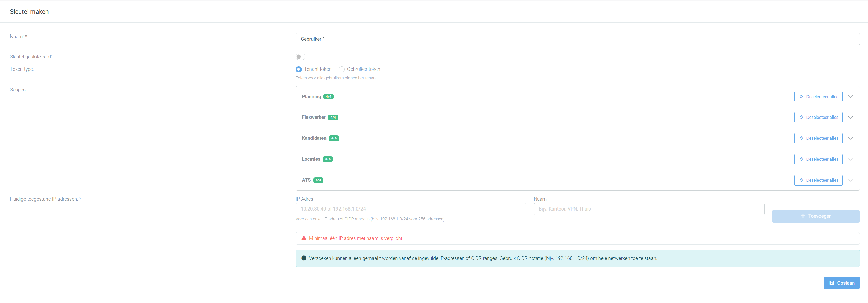Click the ATS scope title
This screenshot has width=868, height=303.
point(306,180)
